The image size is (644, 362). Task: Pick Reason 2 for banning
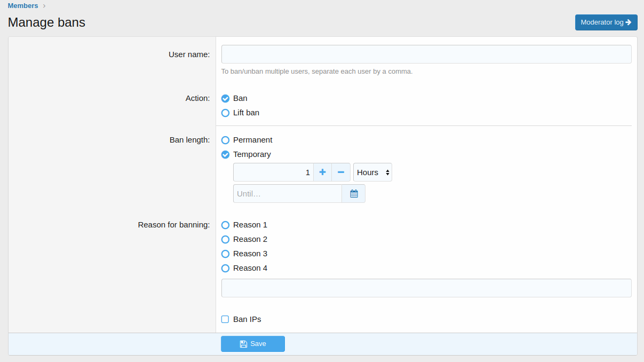pyautogui.click(x=226, y=239)
